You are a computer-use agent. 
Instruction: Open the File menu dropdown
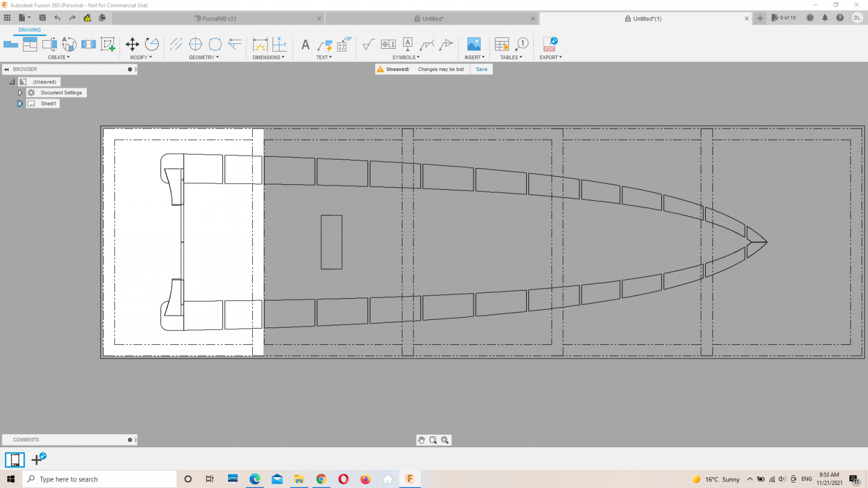pyautogui.click(x=24, y=18)
